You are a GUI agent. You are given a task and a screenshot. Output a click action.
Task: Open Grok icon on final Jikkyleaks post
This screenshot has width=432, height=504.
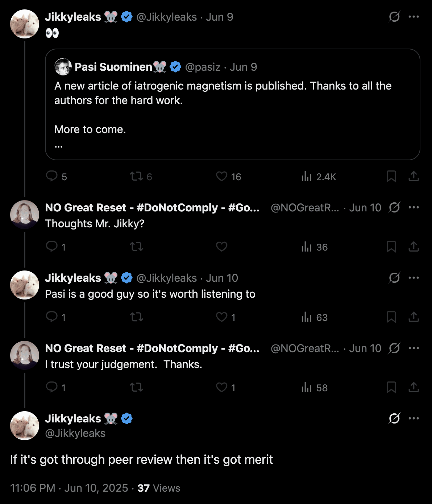coord(394,418)
